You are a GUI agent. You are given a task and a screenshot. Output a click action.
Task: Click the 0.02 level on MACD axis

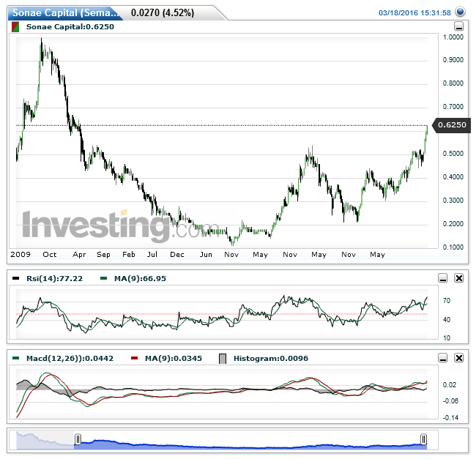(x=450, y=384)
